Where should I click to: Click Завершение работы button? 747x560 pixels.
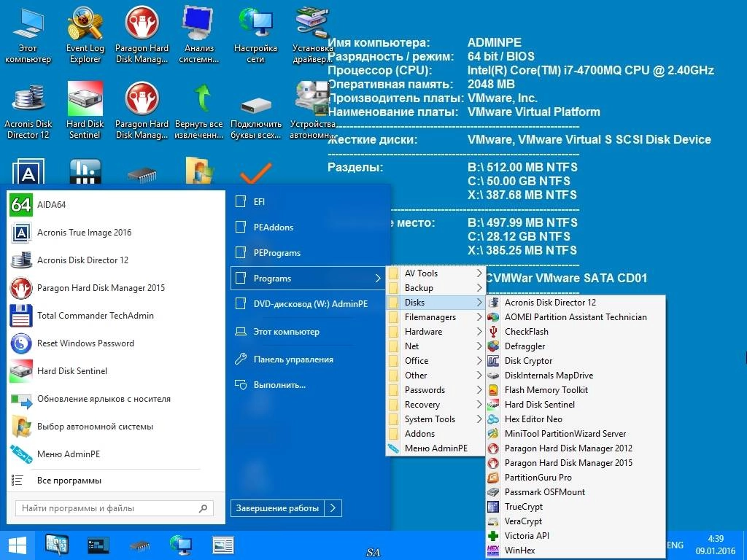pos(277,508)
